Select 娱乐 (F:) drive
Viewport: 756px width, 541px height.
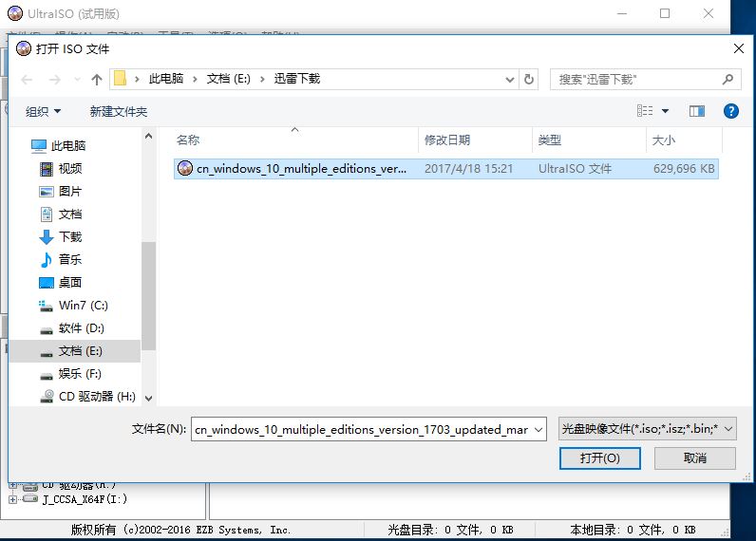pos(70,374)
